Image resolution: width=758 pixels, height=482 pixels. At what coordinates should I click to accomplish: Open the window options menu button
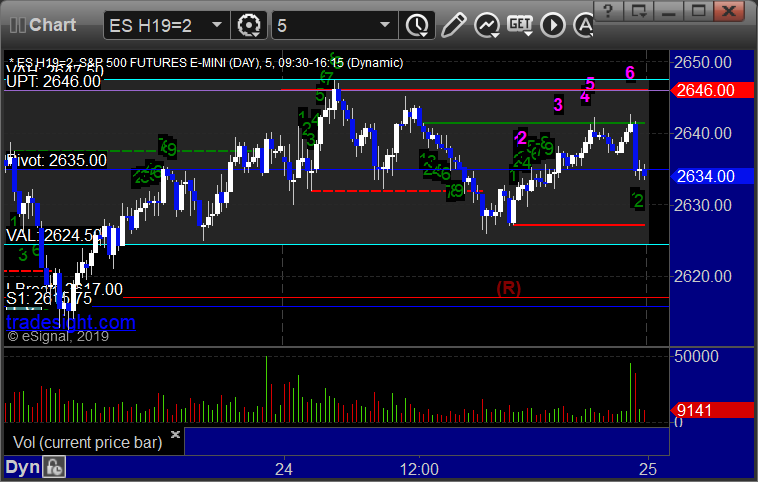point(638,10)
